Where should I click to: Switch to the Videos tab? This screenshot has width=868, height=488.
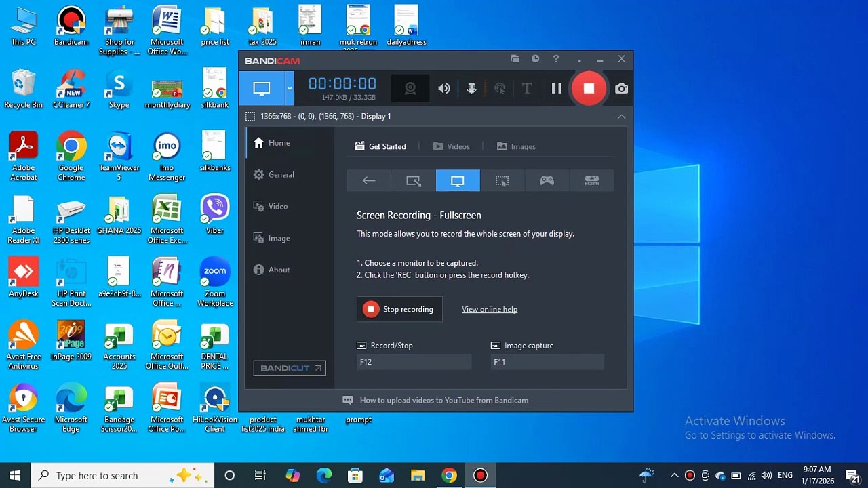point(452,146)
